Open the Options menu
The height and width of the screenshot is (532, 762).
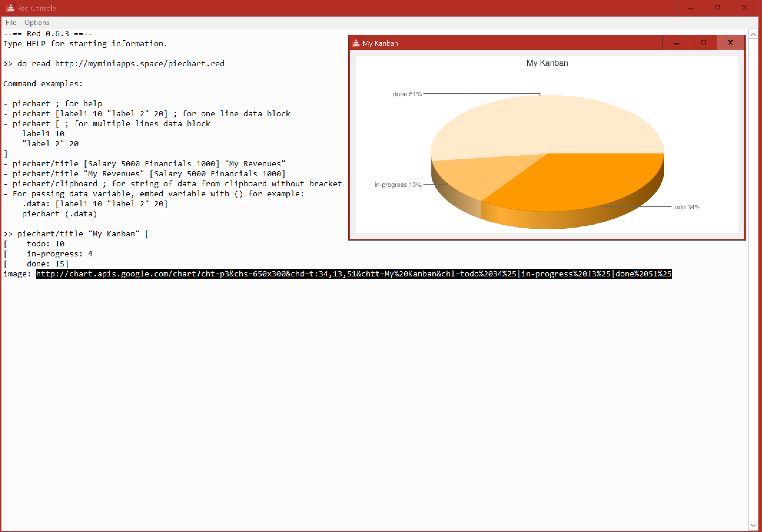pos(36,23)
